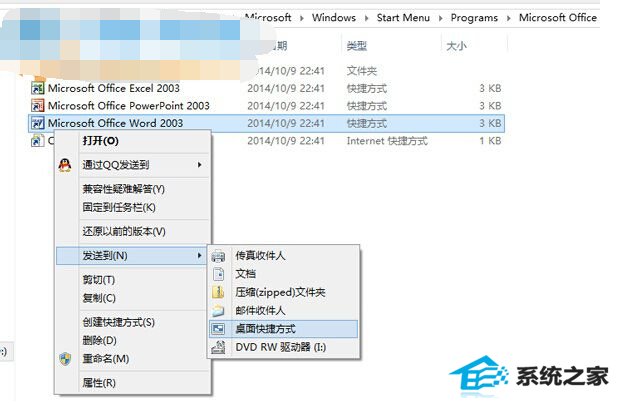Click the QQ penguin icon in context menu
Screen dimensions: 617x403
coord(65,165)
